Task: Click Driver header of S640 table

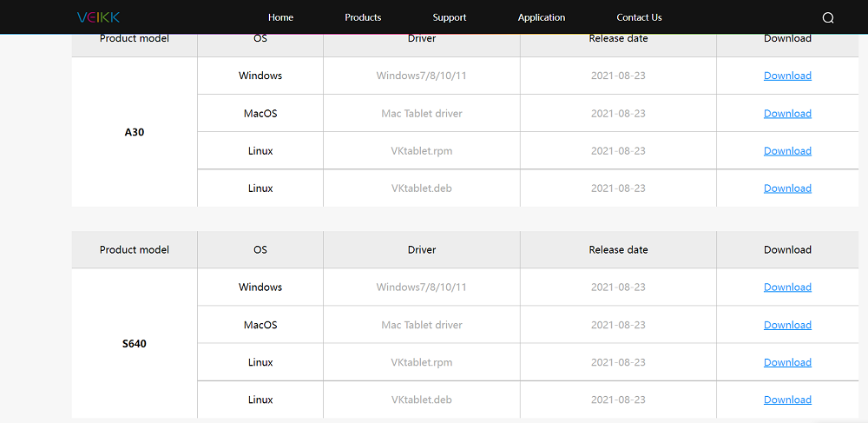Action: click(422, 249)
